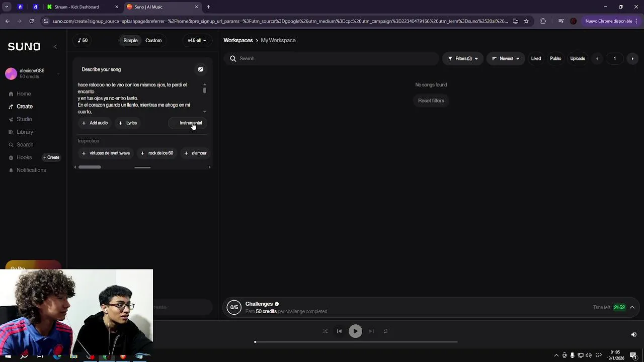Image resolution: width=644 pixels, height=362 pixels.
Task: Click the system tray volume icon
Action: (589, 355)
